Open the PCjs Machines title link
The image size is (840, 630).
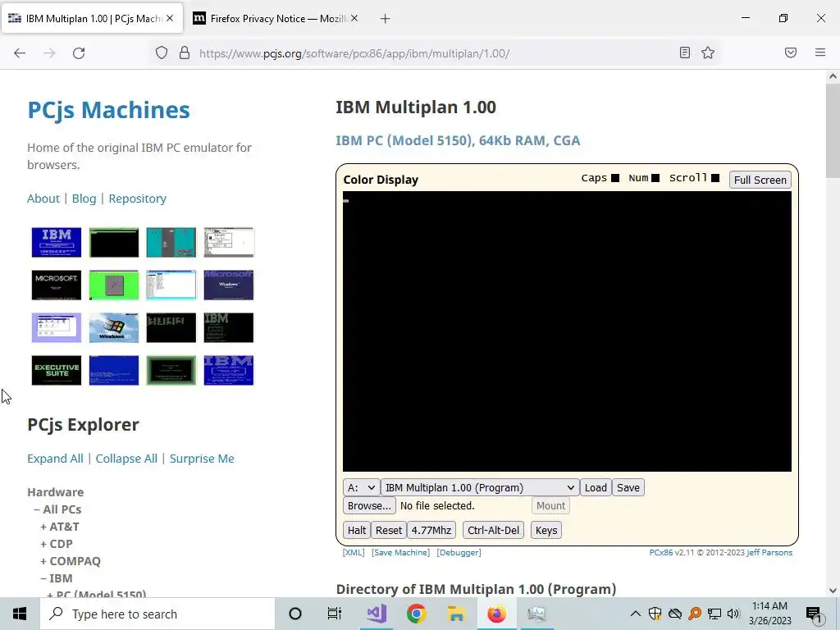click(109, 110)
